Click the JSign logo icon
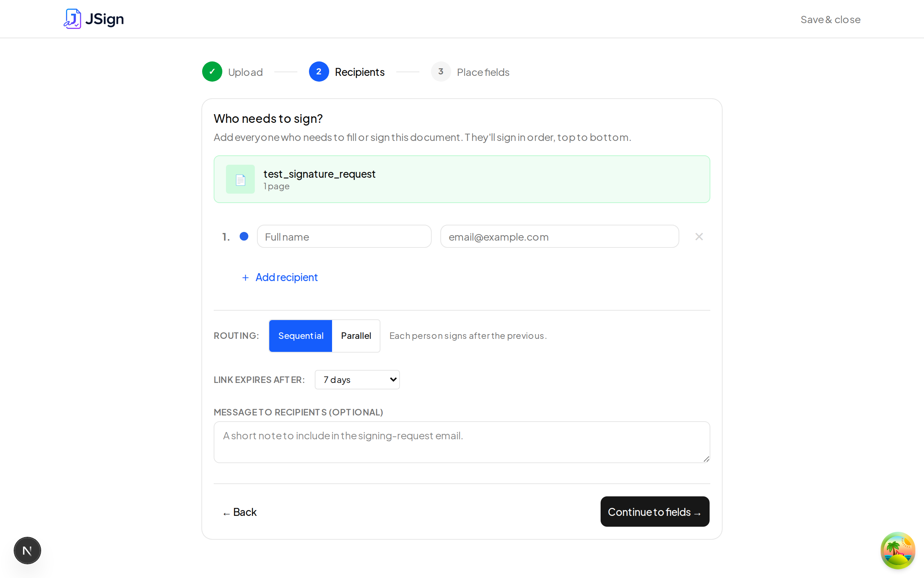Screen dimensions: 924x578 72,19
